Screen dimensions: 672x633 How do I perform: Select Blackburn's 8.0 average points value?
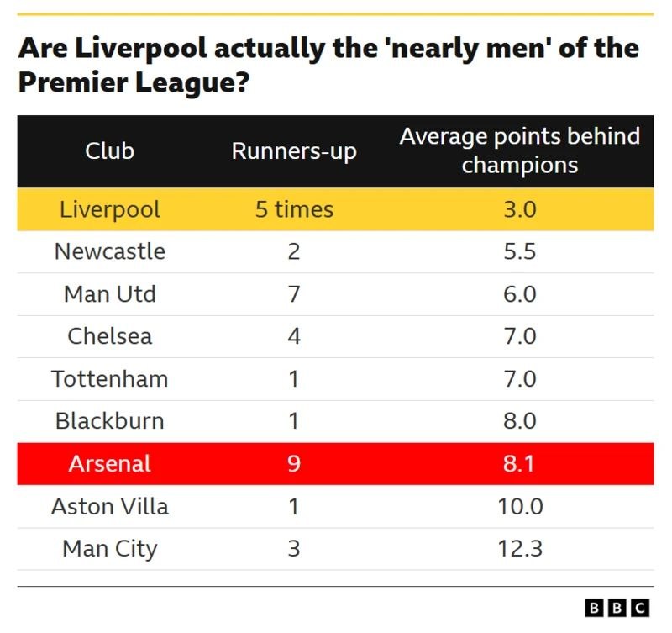coord(519,421)
